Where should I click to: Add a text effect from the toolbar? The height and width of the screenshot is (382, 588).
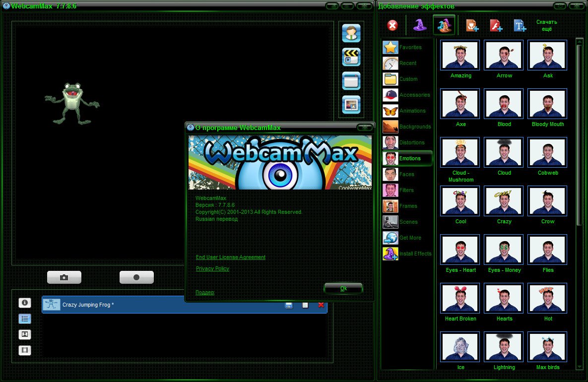point(520,25)
